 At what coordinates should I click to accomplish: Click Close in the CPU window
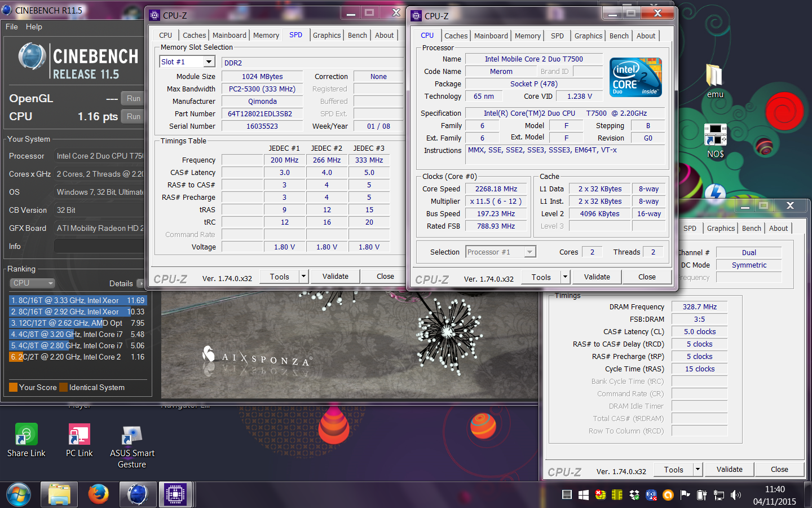[647, 277]
